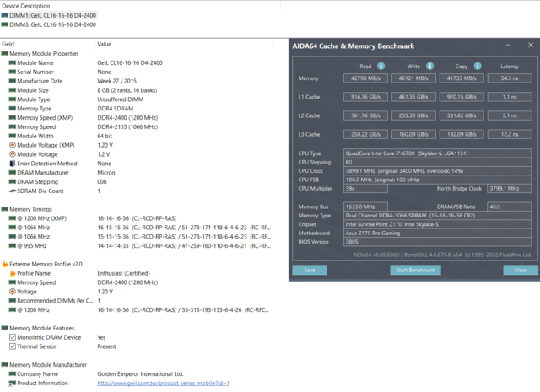Click the SDRAM Die Count icon
The image size is (540, 392).
(12, 191)
